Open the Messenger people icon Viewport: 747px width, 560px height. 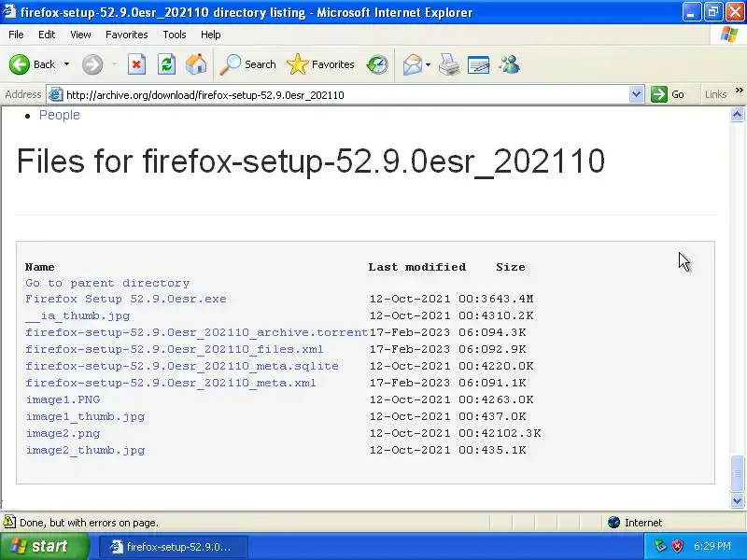[509, 64]
